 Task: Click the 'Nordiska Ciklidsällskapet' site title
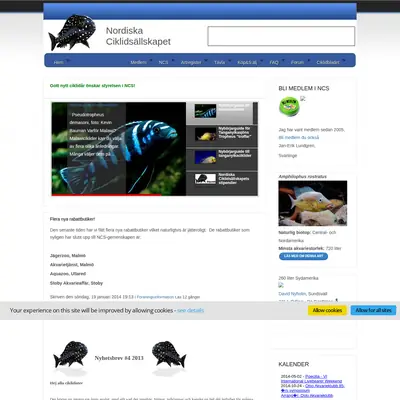pyautogui.click(x=138, y=36)
